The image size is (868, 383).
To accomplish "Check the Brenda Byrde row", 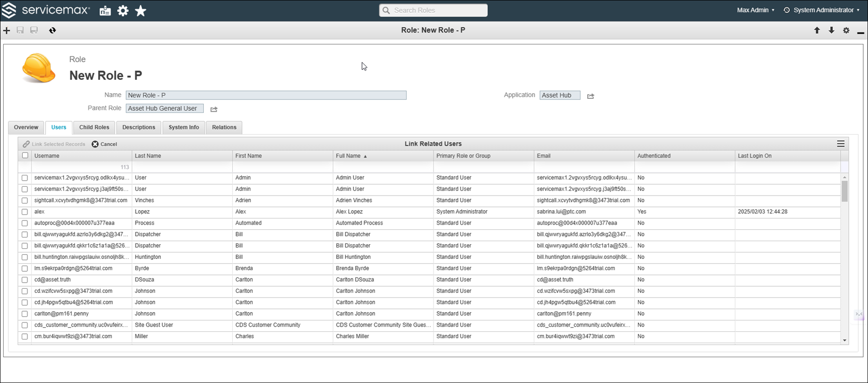I will [x=25, y=269].
